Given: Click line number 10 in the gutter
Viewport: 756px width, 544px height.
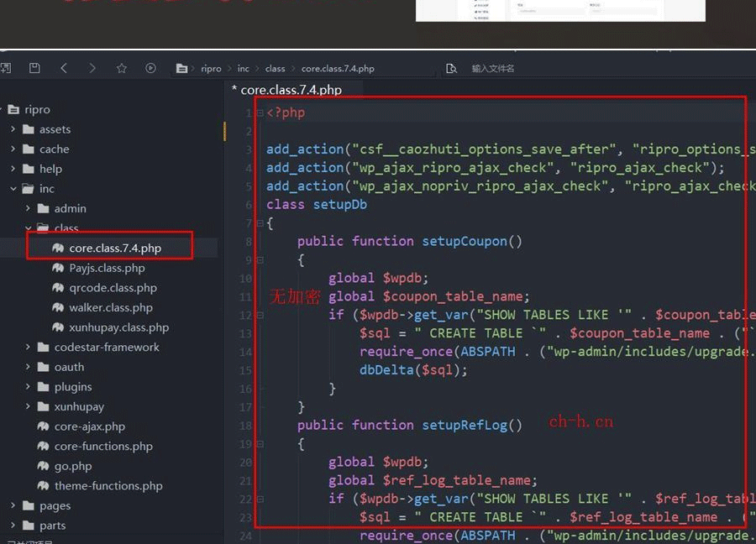Looking at the screenshot, I should point(245,279).
